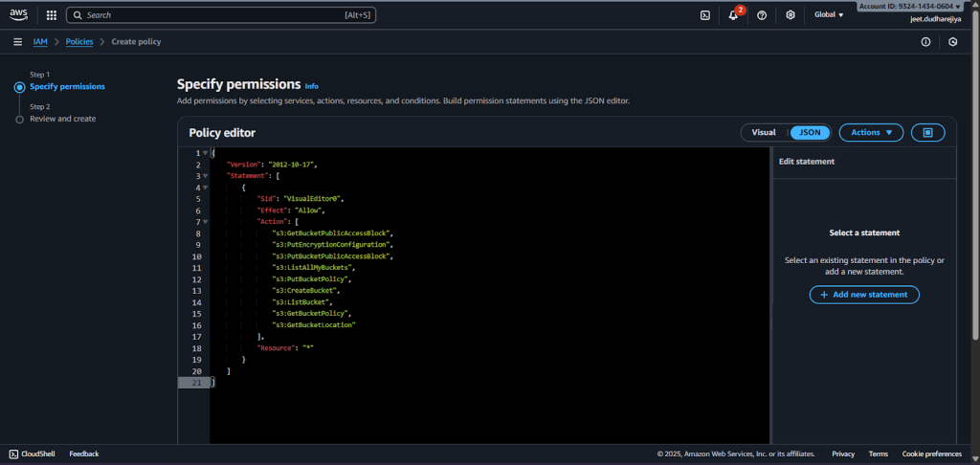Open the AWS console home logo

tap(18, 15)
